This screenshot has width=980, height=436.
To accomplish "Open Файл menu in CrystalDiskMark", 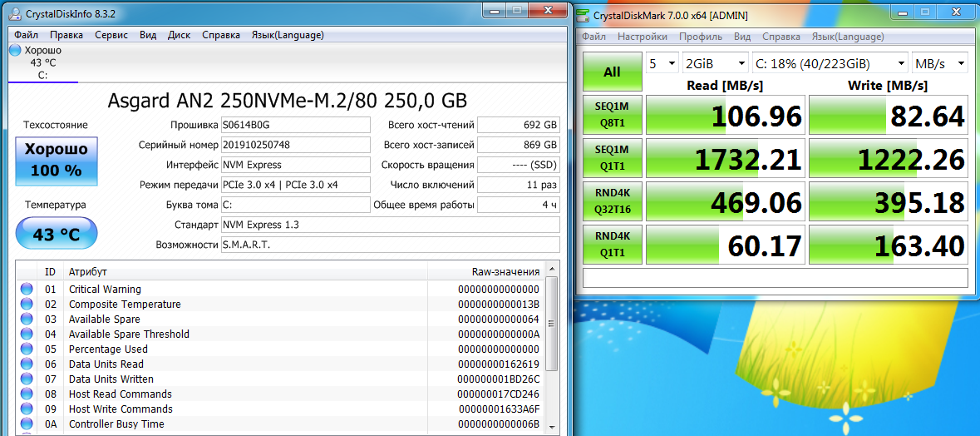I will (593, 37).
